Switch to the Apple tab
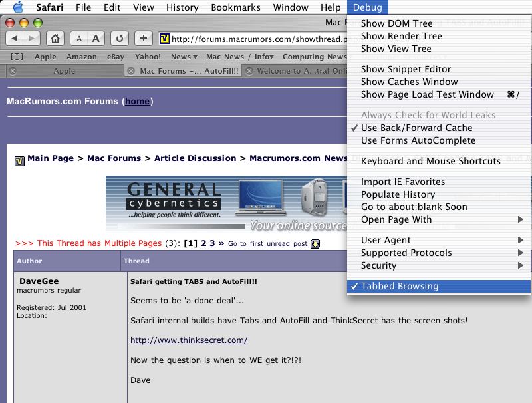Viewport: 532px width, 403px height. click(x=65, y=71)
